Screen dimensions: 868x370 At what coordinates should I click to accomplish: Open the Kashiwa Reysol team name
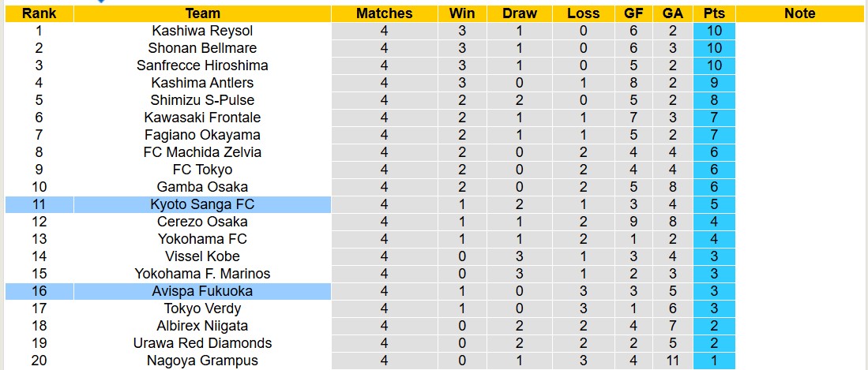tap(202, 31)
